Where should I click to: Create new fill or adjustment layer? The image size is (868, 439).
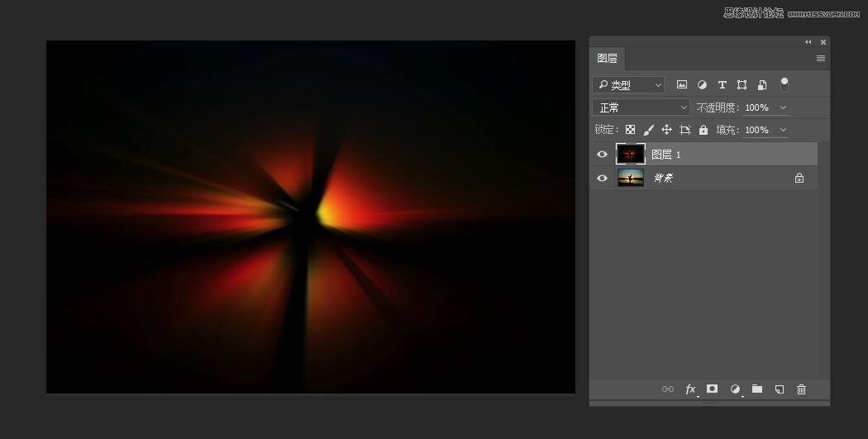tap(735, 389)
